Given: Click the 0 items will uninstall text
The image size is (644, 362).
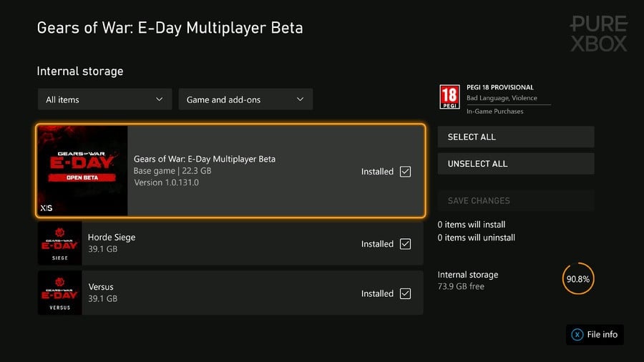Looking at the screenshot, I should 477,238.
